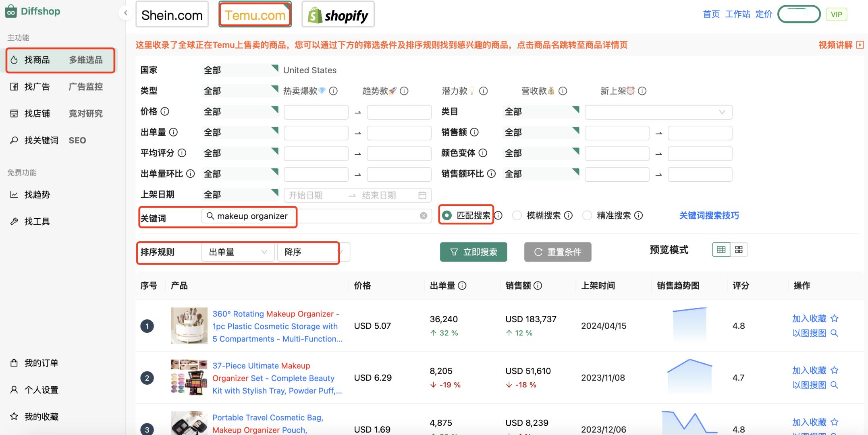The height and width of the screenshot is (435, 868).
Task: Click the Diffshop logo icon
Action: click(x=11, y=11)
